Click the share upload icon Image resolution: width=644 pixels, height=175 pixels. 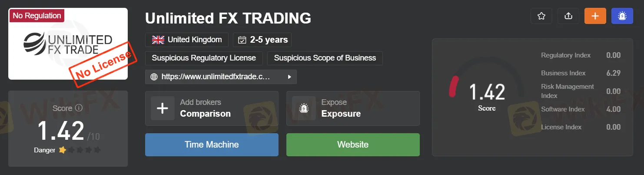coord(568,16)
